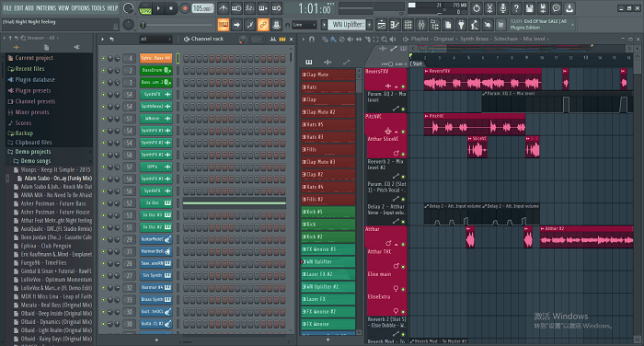Mute the ReversFXV playlist track LED
The image size is (644, 346).
(403, 86)
